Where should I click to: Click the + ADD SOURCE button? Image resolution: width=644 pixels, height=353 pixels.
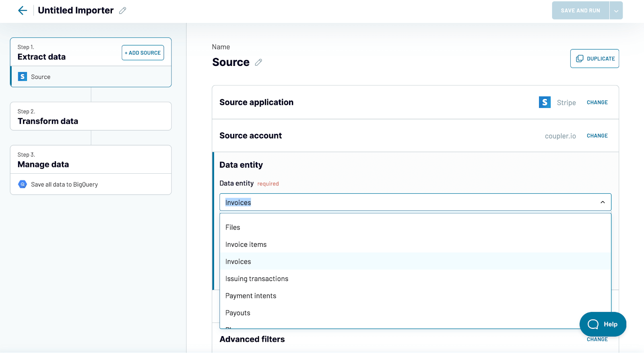[x=143, y=53]
